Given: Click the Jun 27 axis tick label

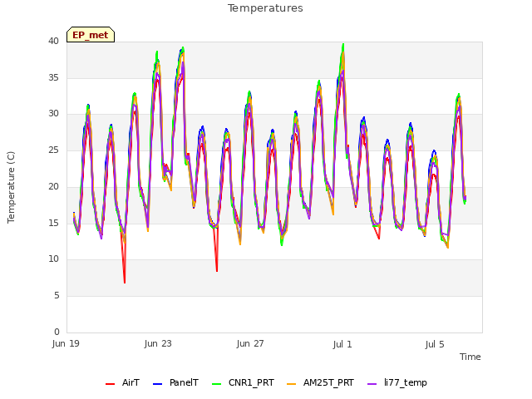Looking at the screenshot, I should click(x=250, y=343).
